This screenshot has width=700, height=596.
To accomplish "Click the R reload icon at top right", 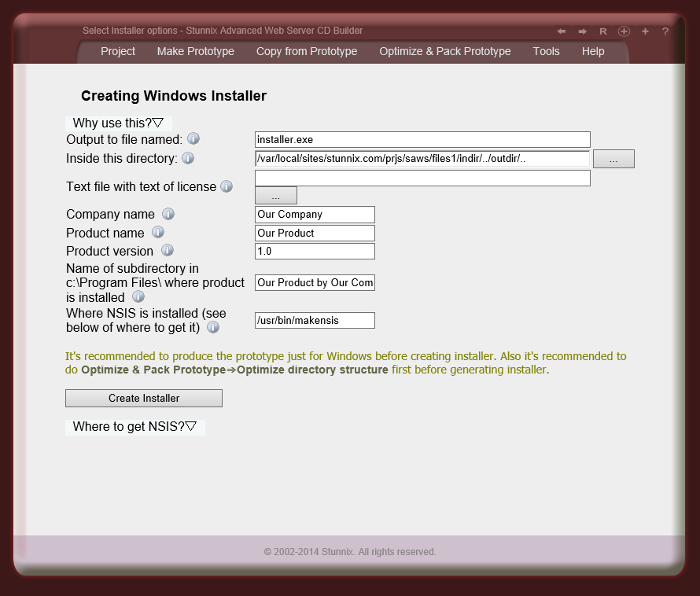I will 602,31.
